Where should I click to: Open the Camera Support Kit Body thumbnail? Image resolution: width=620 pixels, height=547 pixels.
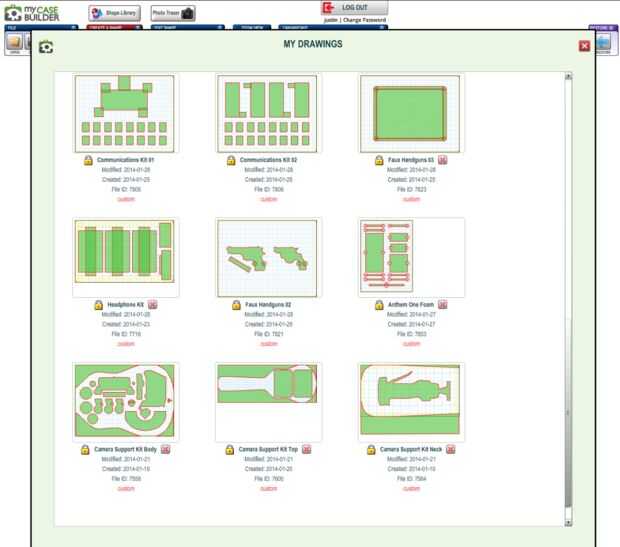pos(125,401)
